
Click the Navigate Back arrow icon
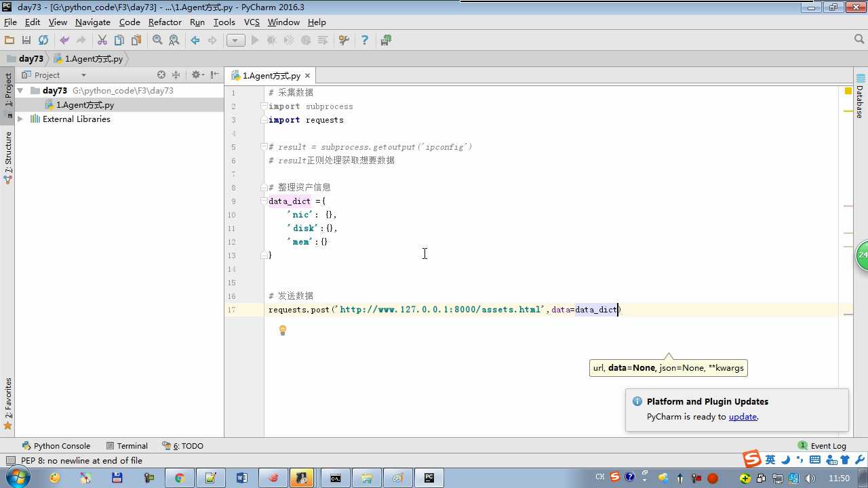(x=195, y=41)
